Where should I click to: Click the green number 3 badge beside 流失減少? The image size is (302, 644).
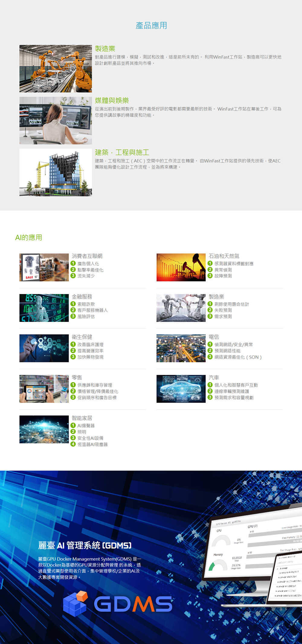73,276
